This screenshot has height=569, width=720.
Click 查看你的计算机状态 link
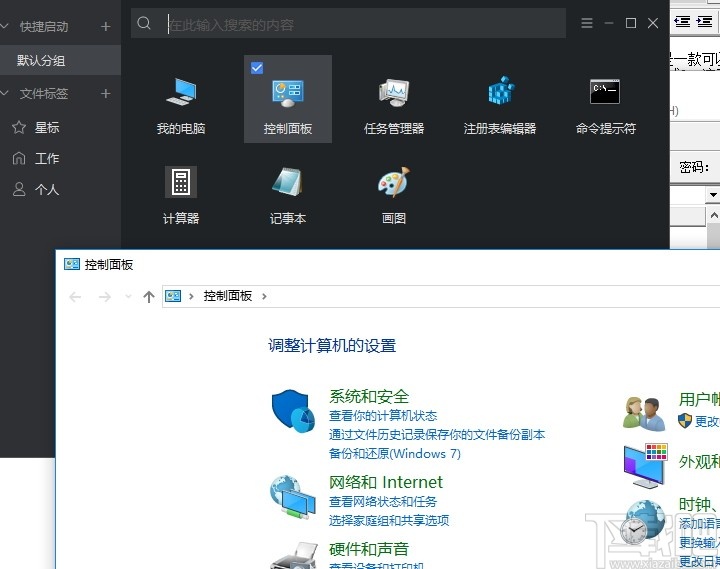point(383,416)
